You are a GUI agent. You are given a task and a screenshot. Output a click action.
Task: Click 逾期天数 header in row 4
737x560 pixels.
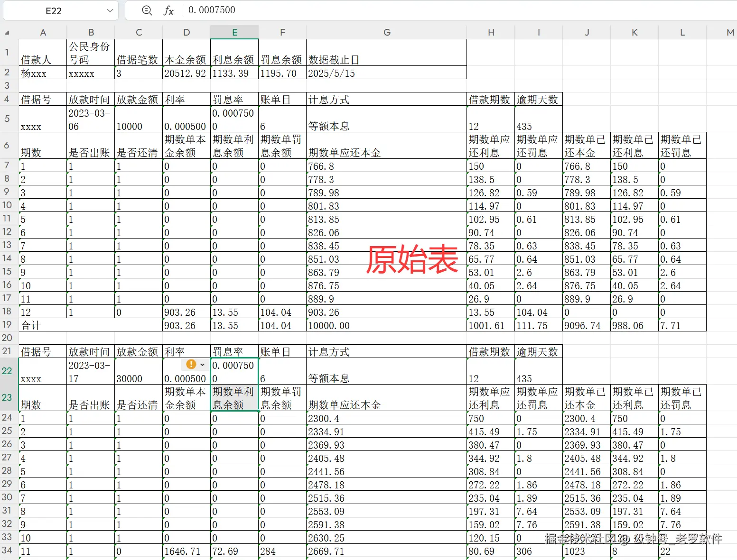pos(539,99)
